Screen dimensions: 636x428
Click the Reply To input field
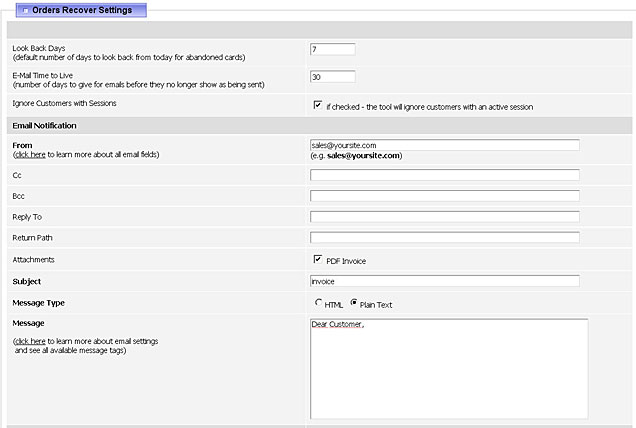point(445,217)
